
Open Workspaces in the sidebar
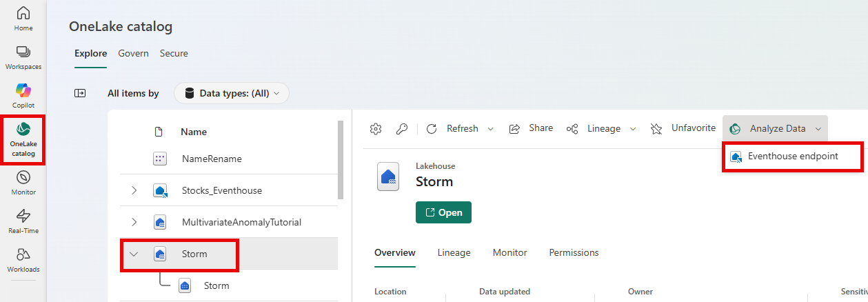[23, 57]
